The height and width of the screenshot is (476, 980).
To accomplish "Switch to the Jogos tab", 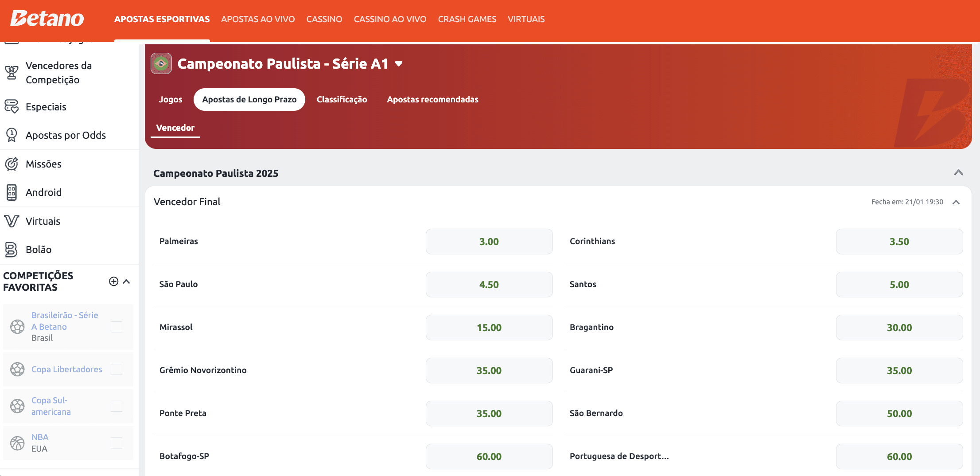I will [x=171, y=99].
